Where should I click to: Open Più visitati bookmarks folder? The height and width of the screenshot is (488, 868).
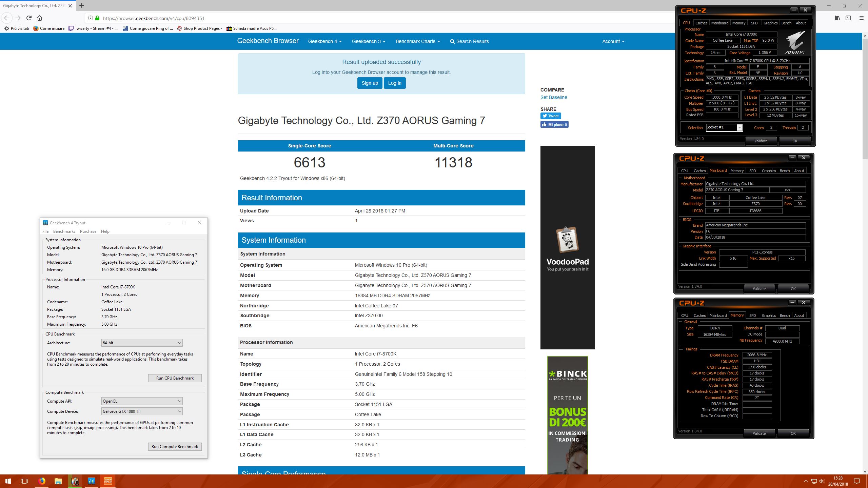point(17,28)
